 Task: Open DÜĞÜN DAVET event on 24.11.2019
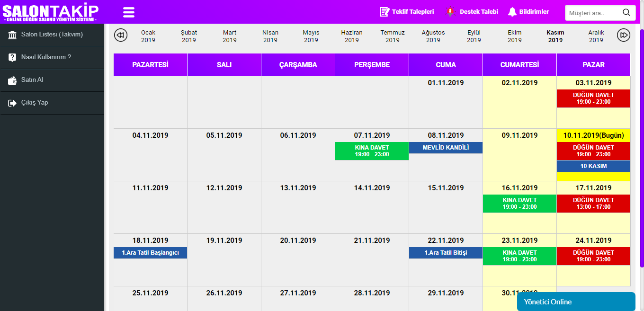tap(593, 256)
